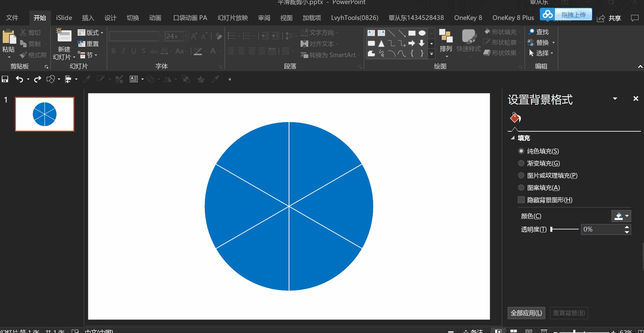
Task: Click the New Slide icon
Action: pyautogui.click(x=64, y=37)
